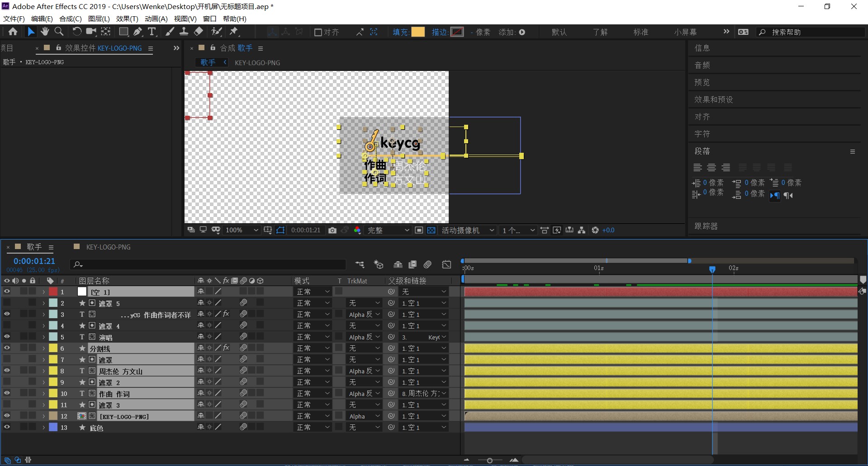Viewport: 868px width, 466px height.
Task: Click the Draft 3D icon in timeline
Action: [x=378, y=264]
